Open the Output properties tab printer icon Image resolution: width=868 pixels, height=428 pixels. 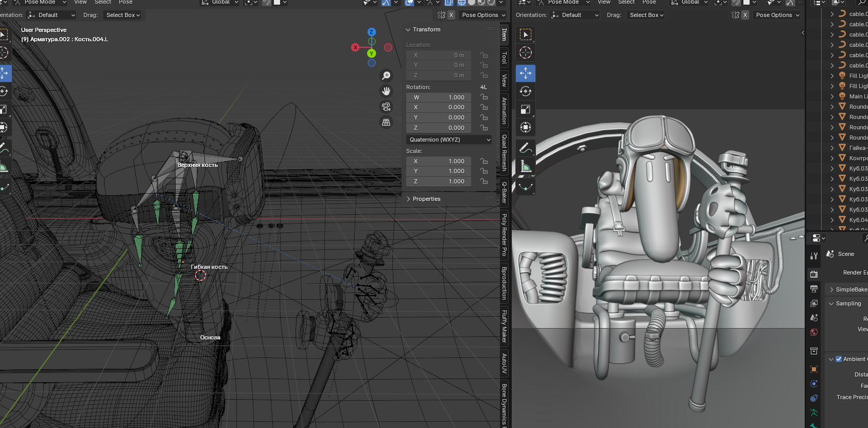click(814, 289)
